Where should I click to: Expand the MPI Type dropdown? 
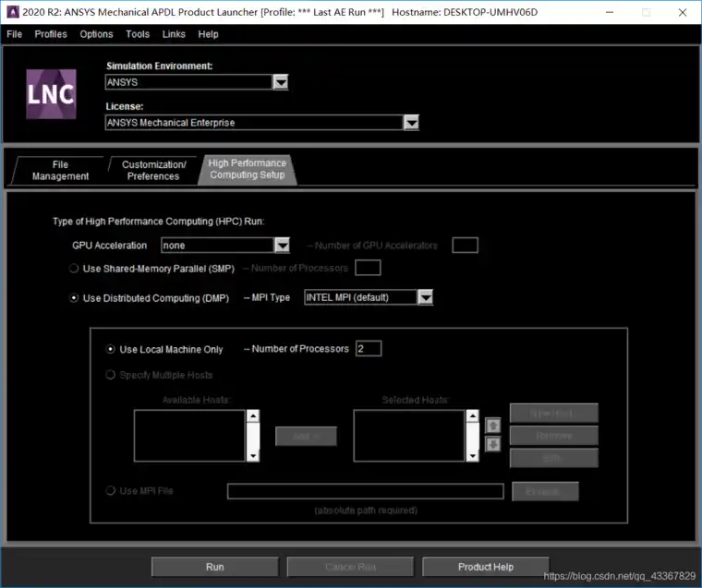pyautogui.click(x=425, y=297)
